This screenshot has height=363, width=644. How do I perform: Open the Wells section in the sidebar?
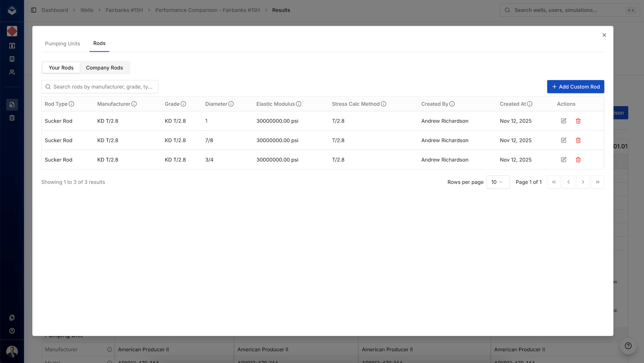pyautogui.click(x=12, y=46)
